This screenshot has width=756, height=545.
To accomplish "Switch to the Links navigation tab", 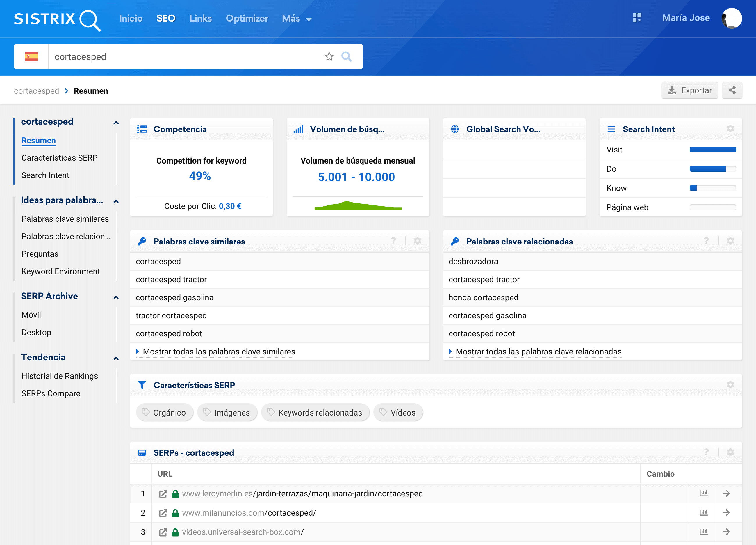I will pyautogui.click(x=200, y=18).
